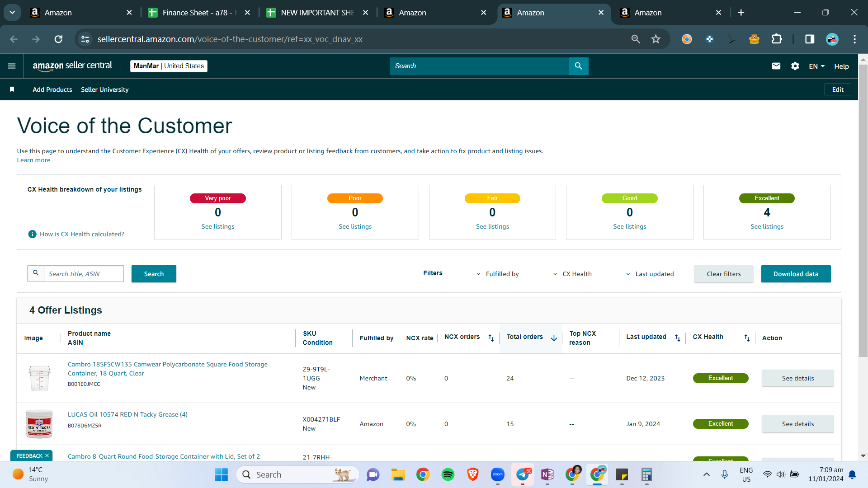This screenshot has height=488, width=868.
Task: Click See listings under Fair
Action: pyautogui.click(x=492, y=226)
